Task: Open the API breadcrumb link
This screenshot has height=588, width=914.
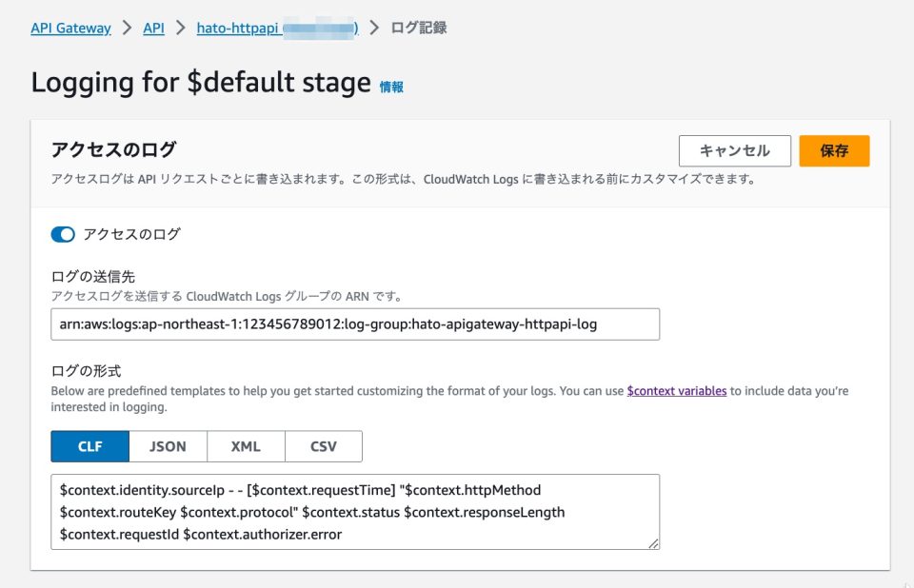Action: click(x=153, y=28)
